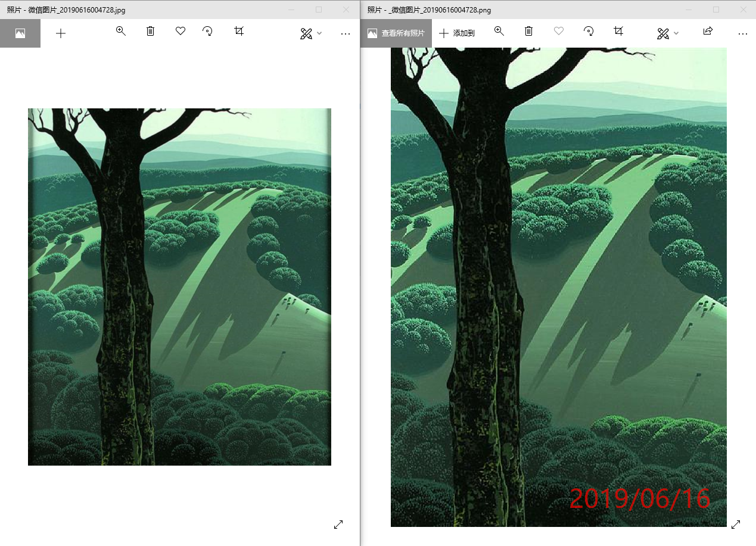Click 查看所有照片 in the right png window
Viewport: 756px width, 546px height.
[x=396, y=33]
